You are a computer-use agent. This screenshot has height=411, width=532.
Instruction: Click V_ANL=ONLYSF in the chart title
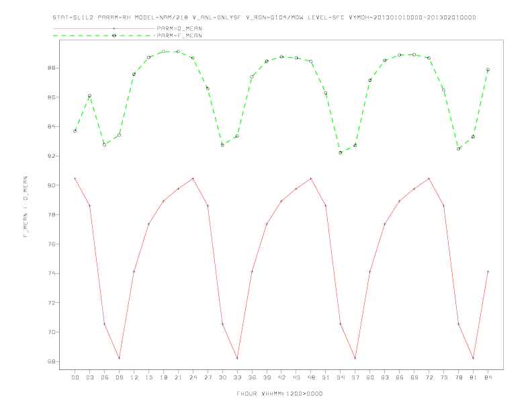[x=217, y=17]
